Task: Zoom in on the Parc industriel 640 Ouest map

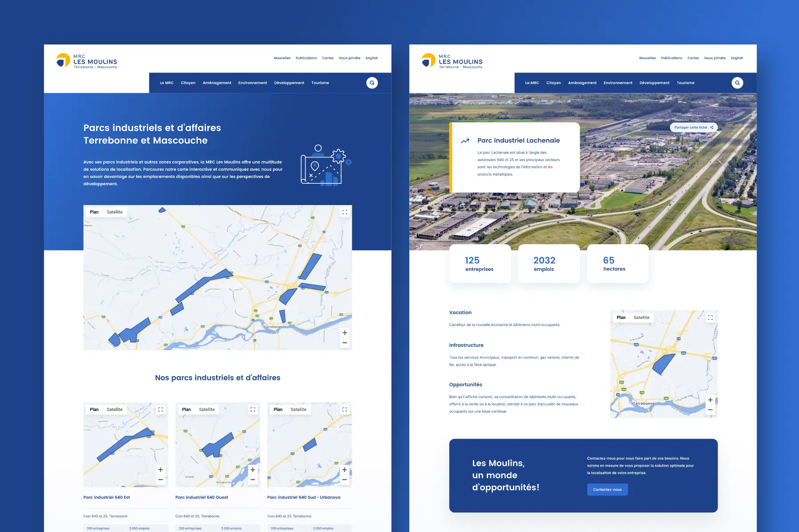Action: click(x=253, y=470)
